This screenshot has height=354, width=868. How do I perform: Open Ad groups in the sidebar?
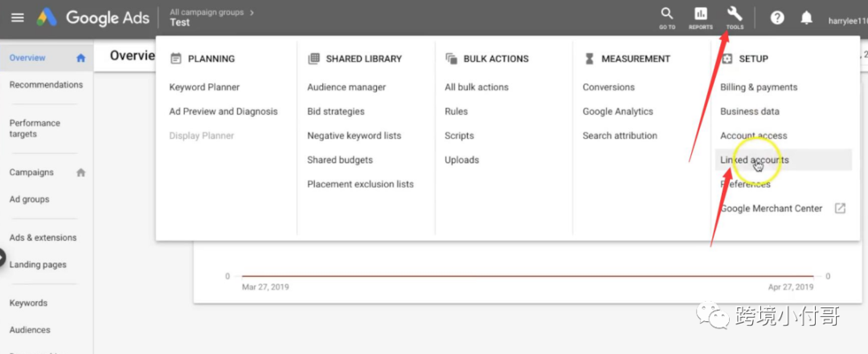[30, 199]
